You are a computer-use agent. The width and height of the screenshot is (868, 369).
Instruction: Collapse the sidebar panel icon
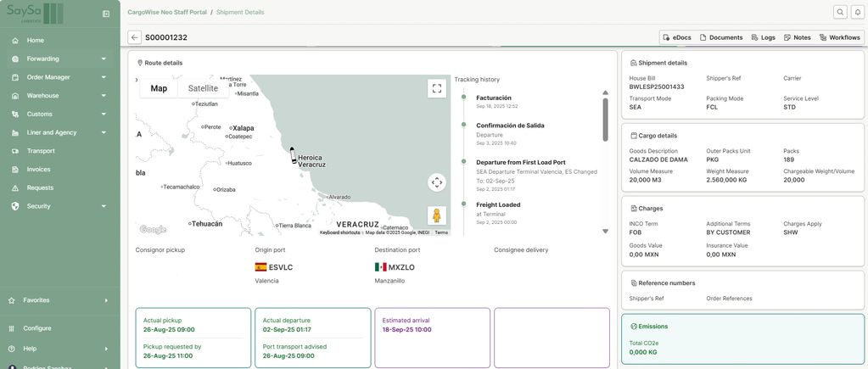106,14
